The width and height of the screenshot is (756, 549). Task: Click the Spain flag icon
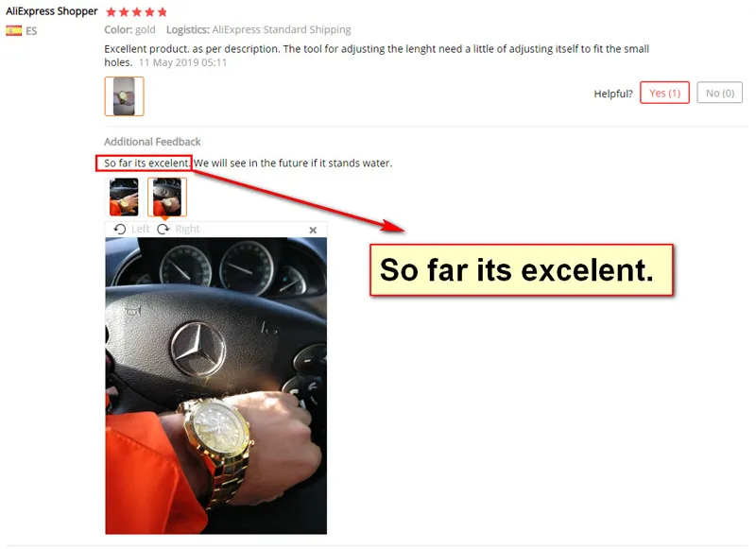pos(13,31)
